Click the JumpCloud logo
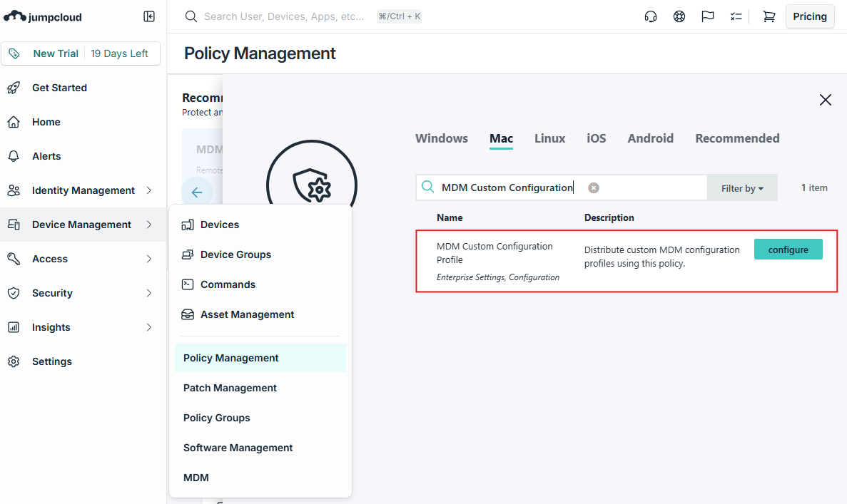 click(x=43, y=16)
